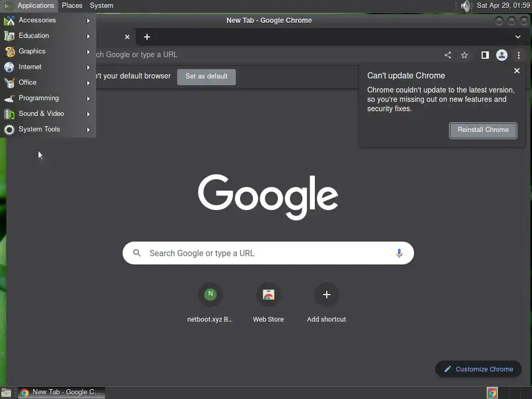532x399 pixels.
Task: Click the Office category icon
Action: [x=9, y=83]
